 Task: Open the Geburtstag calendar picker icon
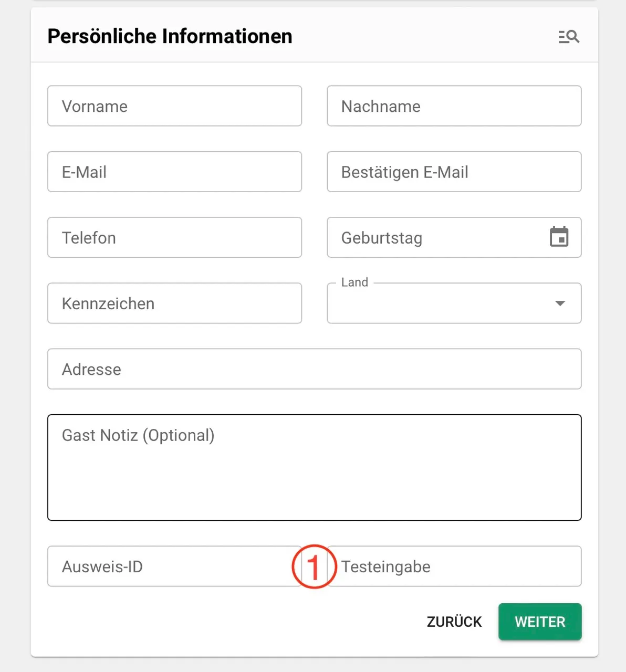pyautogui.click(x=559, y=237)
